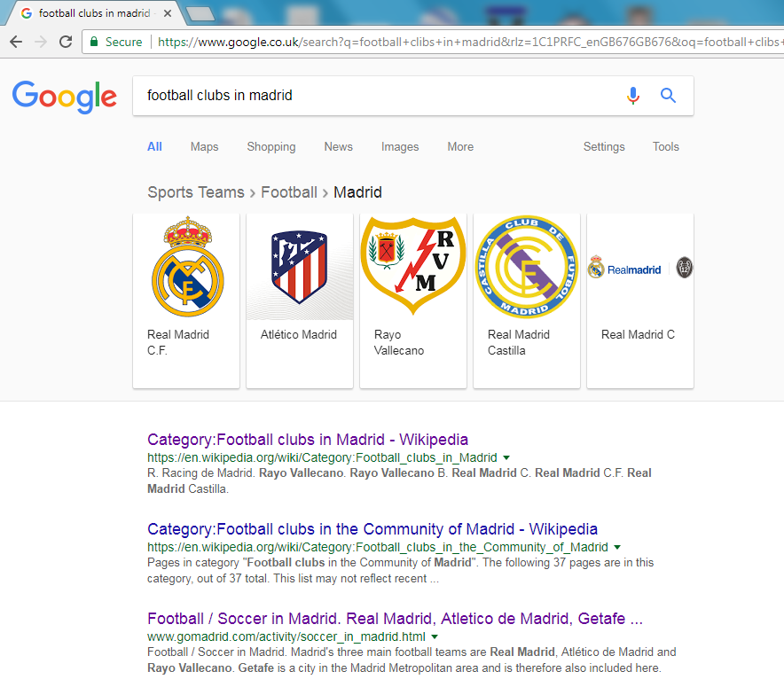The height and width of the screenshot is (687, 784).
Task: Open search Tools
Action: click(665, 147)
